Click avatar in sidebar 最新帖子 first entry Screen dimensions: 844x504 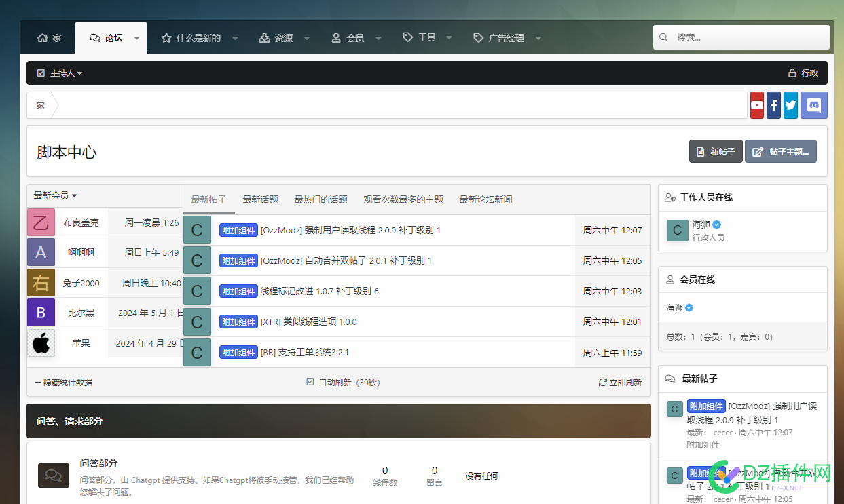tap(674, 408)
